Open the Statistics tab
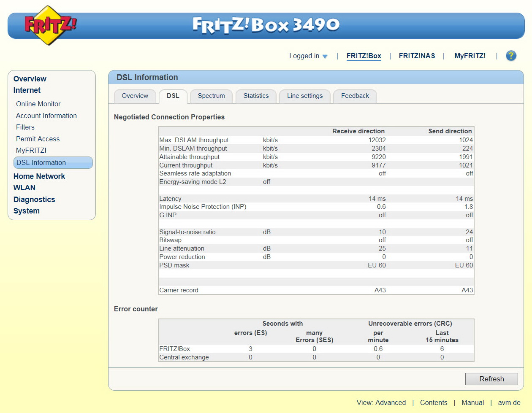This screenshot has width=532, height=413. click(x=256, y=96)
